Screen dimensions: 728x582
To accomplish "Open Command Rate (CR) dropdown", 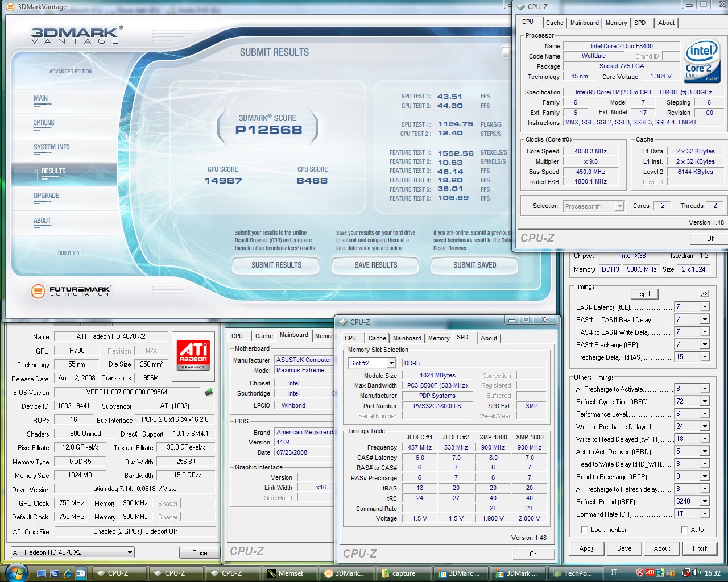I will [705, 514].
